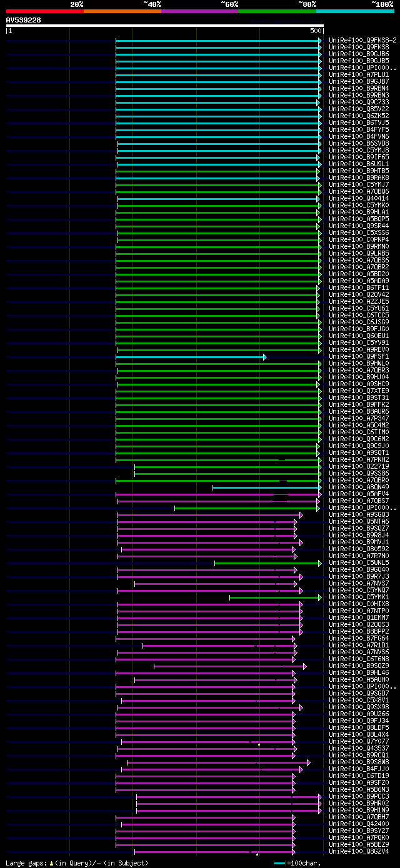Click label UniRef100_Q9FSF1
The height and width of the screenshot is (868, 400).
pyautogui.click(x=359, y=357)
